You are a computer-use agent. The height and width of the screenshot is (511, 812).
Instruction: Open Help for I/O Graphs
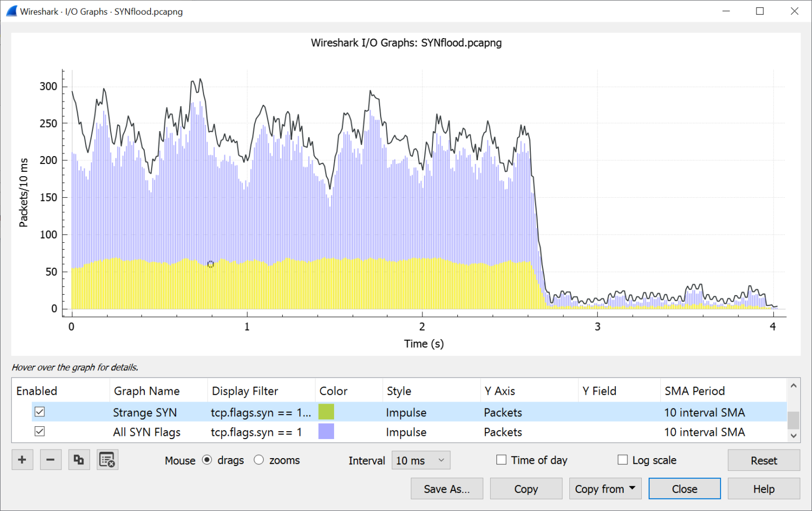pyautogui.click(x=763, y=488)
